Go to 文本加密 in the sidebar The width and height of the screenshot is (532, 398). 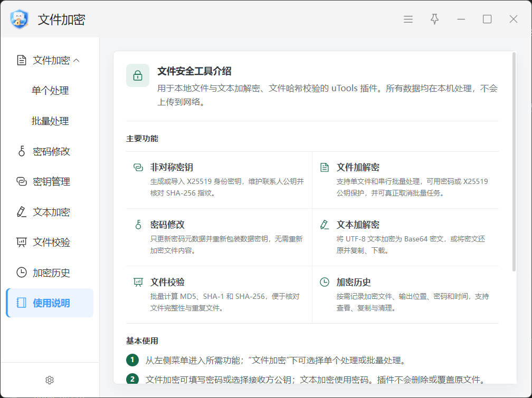(50, 212)
